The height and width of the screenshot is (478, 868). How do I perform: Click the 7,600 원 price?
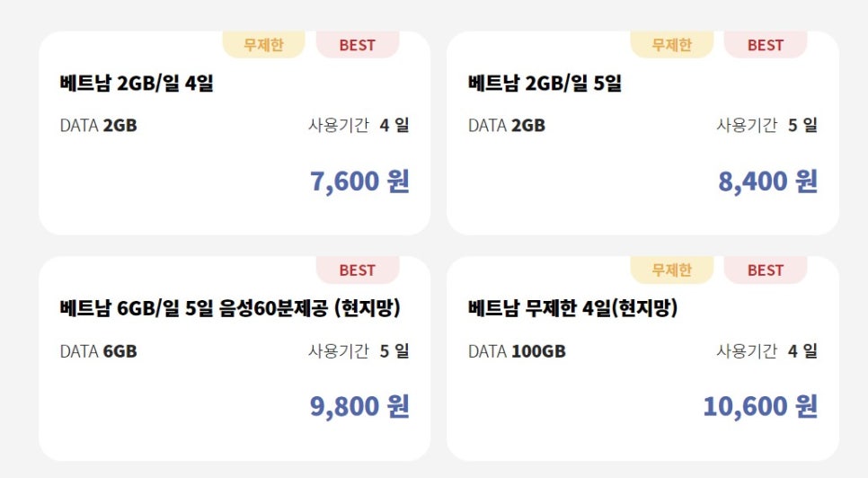[359, 181]
